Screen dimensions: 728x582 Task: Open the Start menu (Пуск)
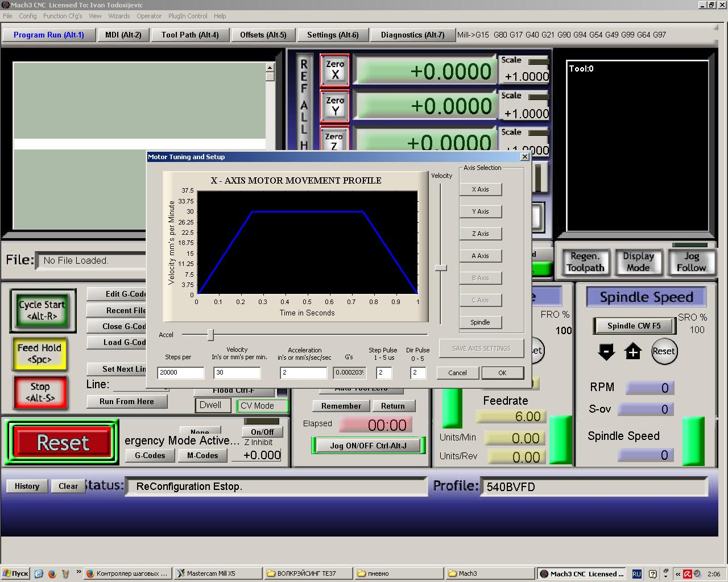(x=15, y=573)
